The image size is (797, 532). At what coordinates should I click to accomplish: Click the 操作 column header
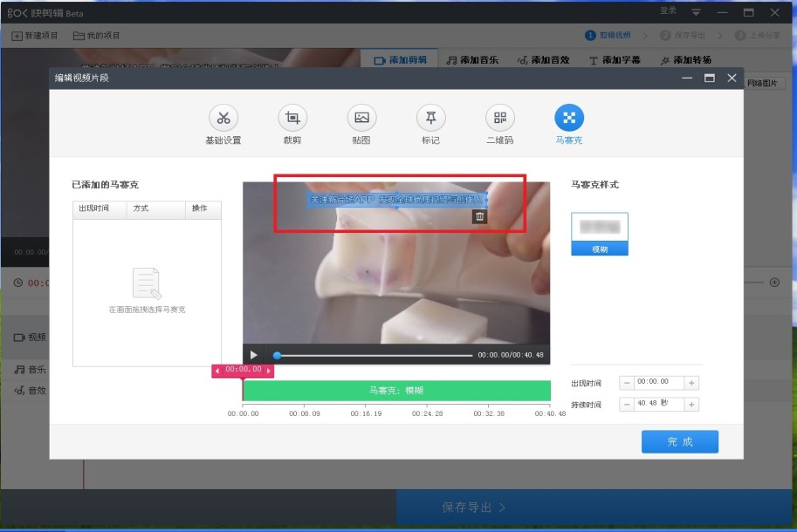(203, 208)
